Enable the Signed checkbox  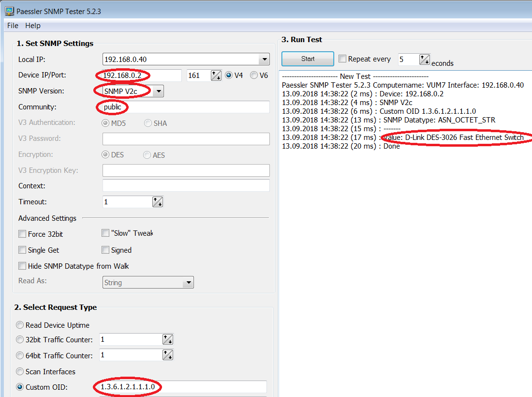[x=105, y=250]
